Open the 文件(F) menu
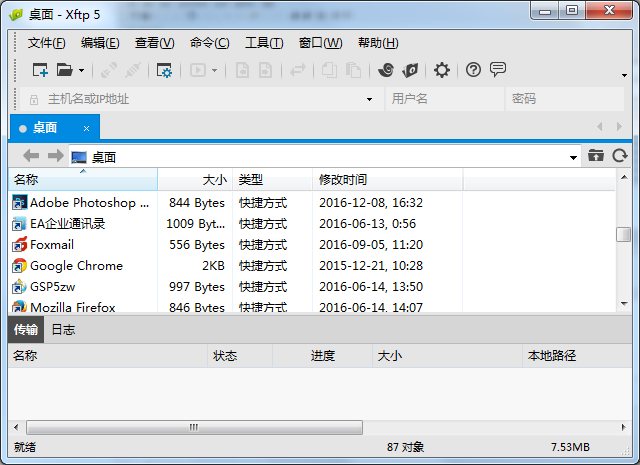The height and width of the screenshot is (465, 640). coord(46,43)
